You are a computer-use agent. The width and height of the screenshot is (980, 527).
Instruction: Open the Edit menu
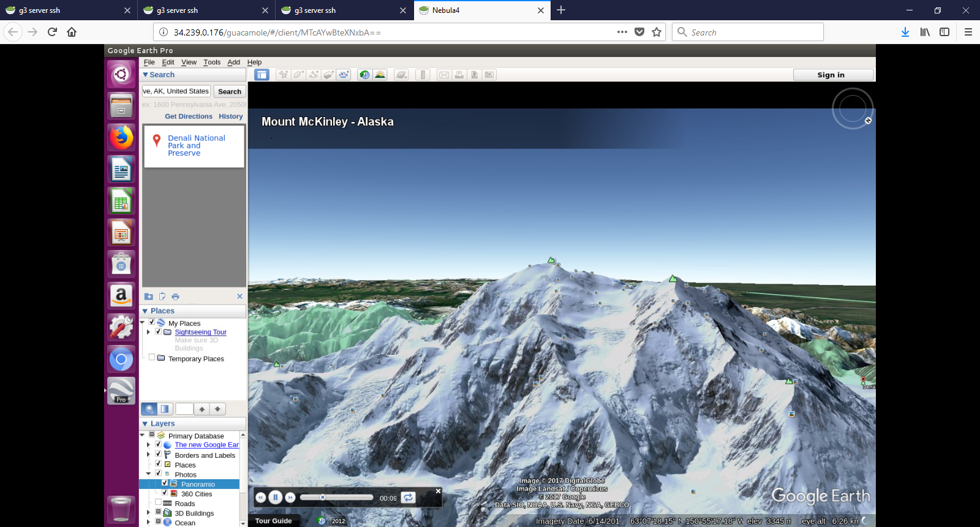168,62
